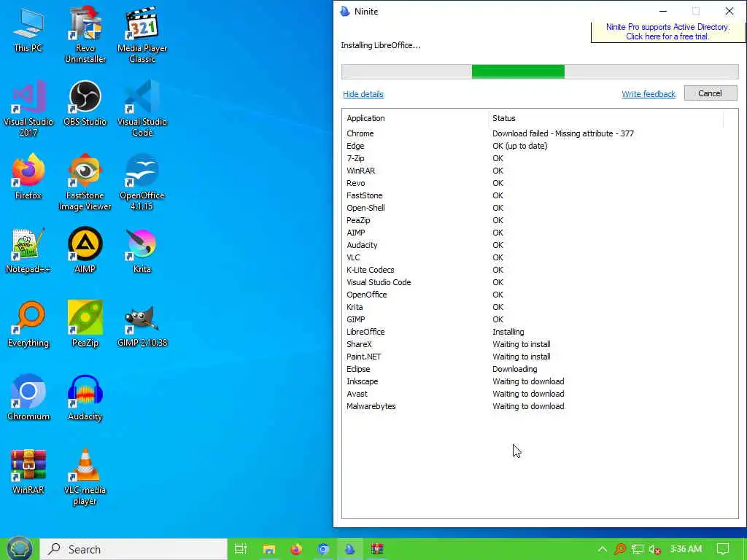Select the Everything search desktop icon
The image size is (747, 560).
(28, 324)
